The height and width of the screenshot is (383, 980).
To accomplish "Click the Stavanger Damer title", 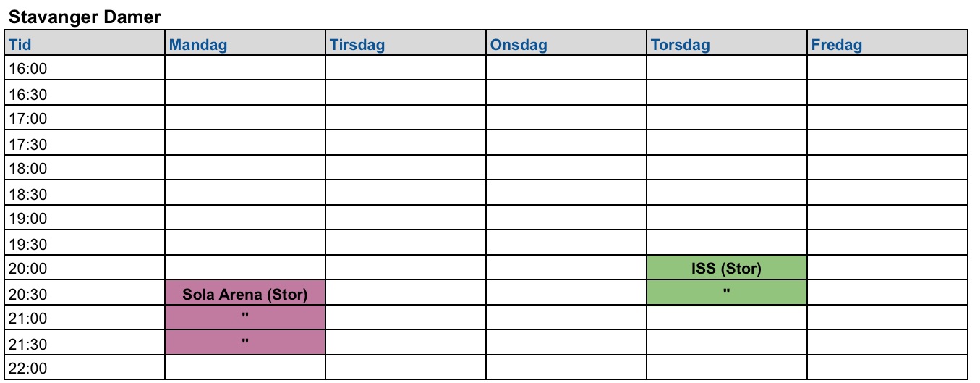I will tap(85, 16).
